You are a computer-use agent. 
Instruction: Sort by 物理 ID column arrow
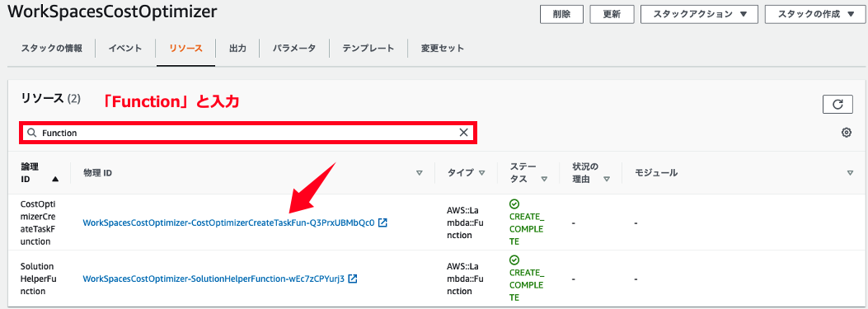click(x=419, y=173)
